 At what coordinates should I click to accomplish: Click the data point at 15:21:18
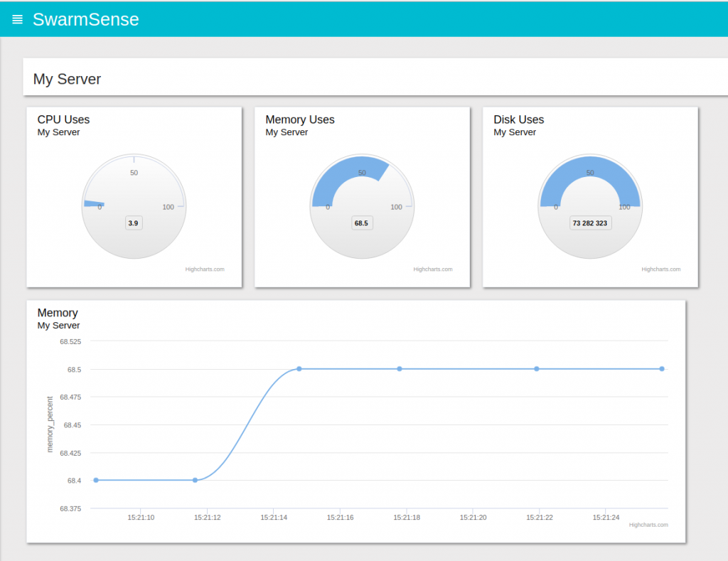click(x=399, y=368)
